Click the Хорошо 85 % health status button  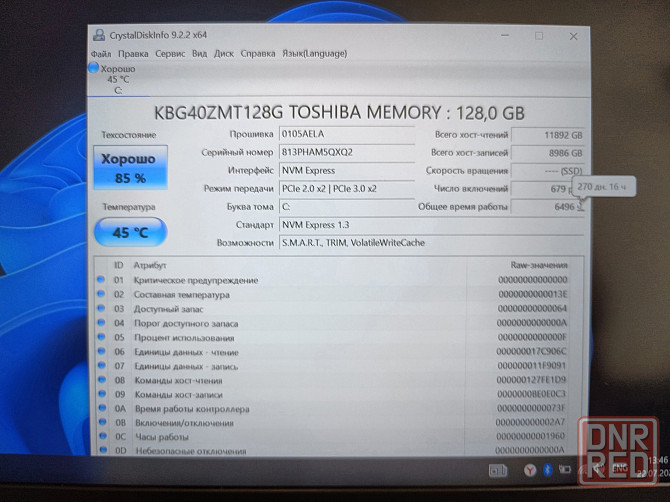tap(130, 167)
